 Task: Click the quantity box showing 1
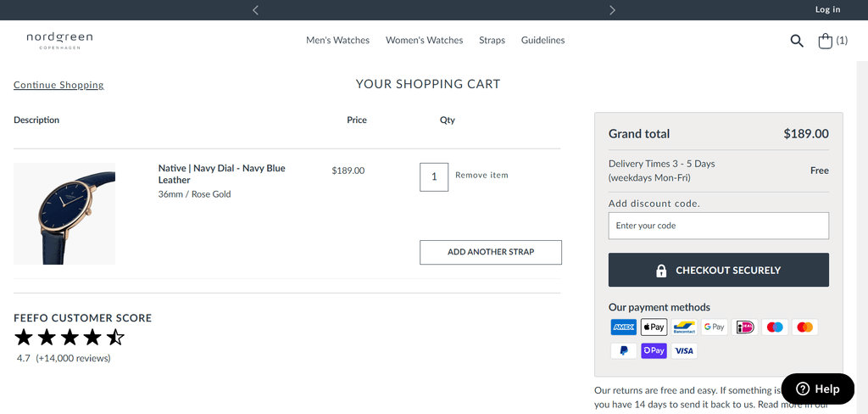tap(434, 176)
